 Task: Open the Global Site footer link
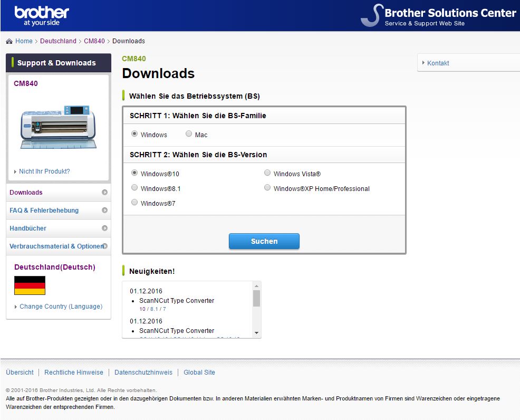(199, 373)
